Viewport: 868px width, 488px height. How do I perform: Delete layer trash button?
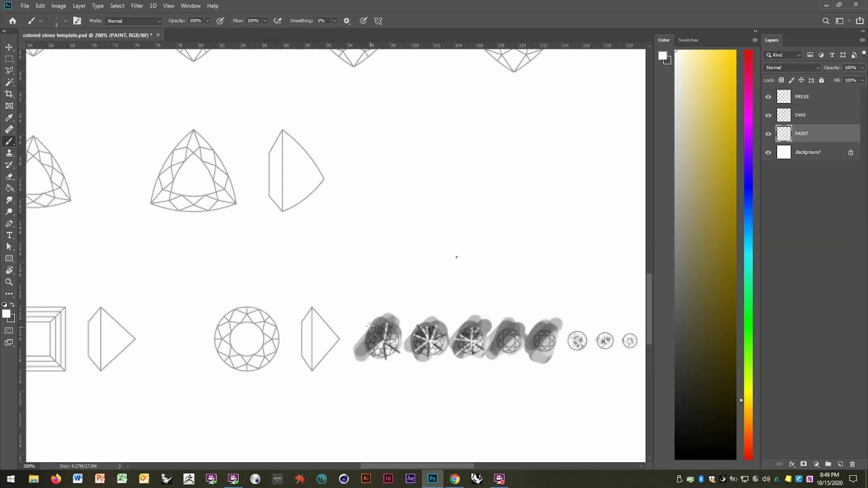coord(852,464)
